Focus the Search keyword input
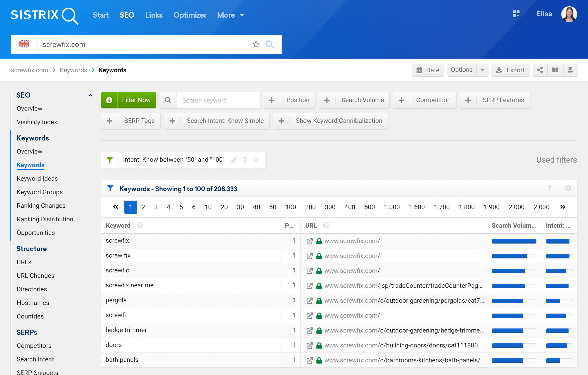Viewport: 588px width, 375px height. click(x=218, y=100)
